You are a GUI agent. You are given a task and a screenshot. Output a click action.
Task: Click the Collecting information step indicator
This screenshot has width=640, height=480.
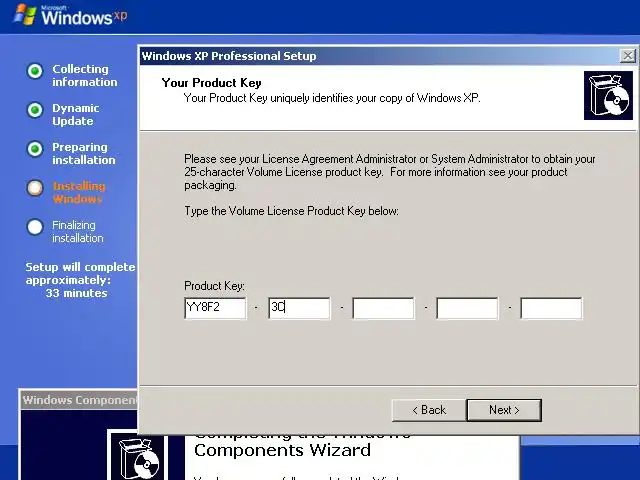[x=35, y=71]
